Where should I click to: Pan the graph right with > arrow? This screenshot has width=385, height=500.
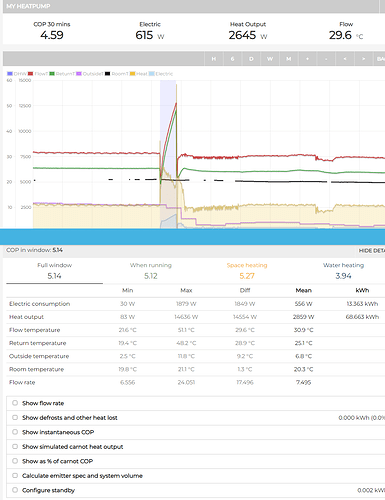[363, 59]
